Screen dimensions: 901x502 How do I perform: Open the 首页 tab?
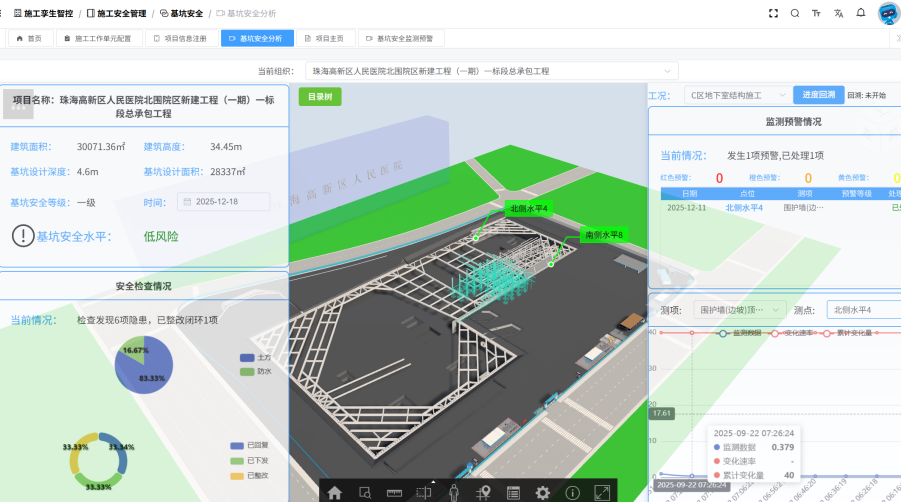(x=30, y=38)
